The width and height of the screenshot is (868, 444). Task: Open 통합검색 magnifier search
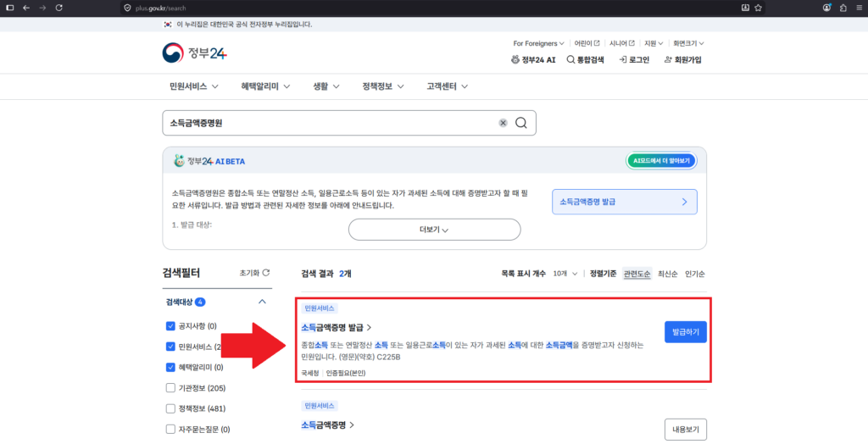(585, 60)
